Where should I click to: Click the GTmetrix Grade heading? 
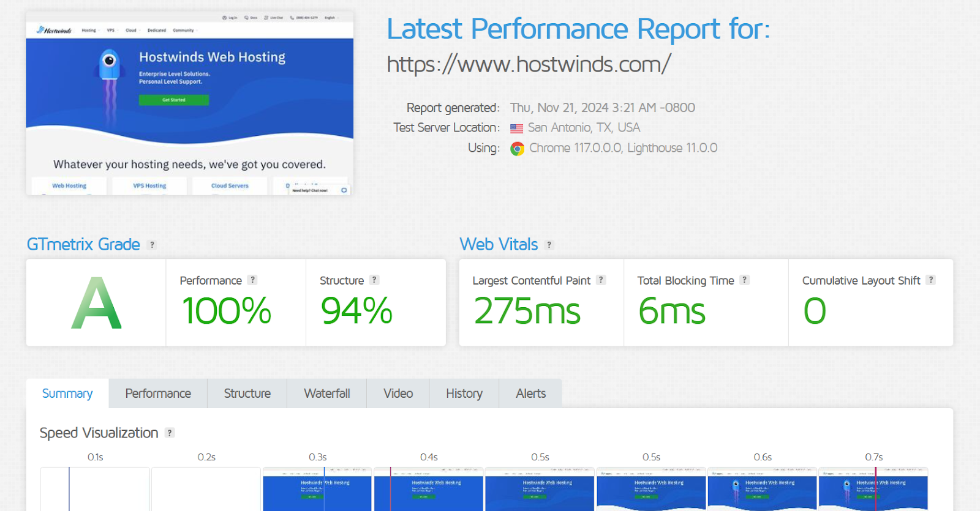pyautogui.click(x=83, y=245)
